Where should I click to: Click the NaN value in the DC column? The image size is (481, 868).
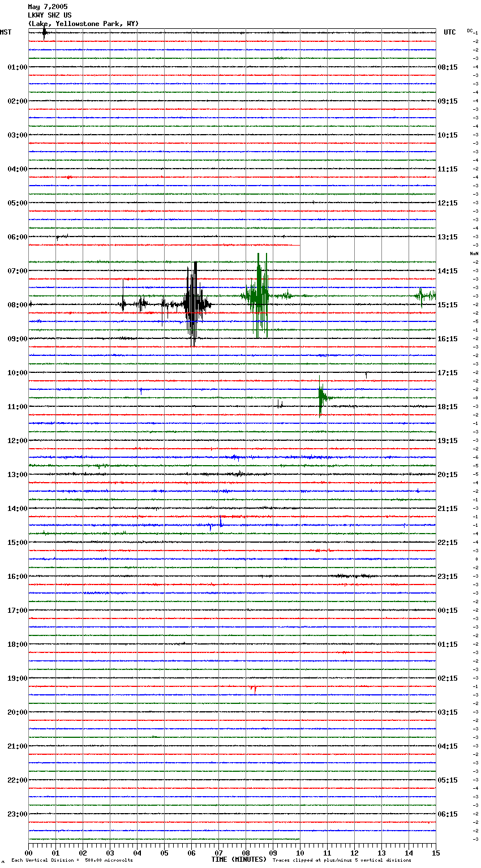(x=474, y=253)
